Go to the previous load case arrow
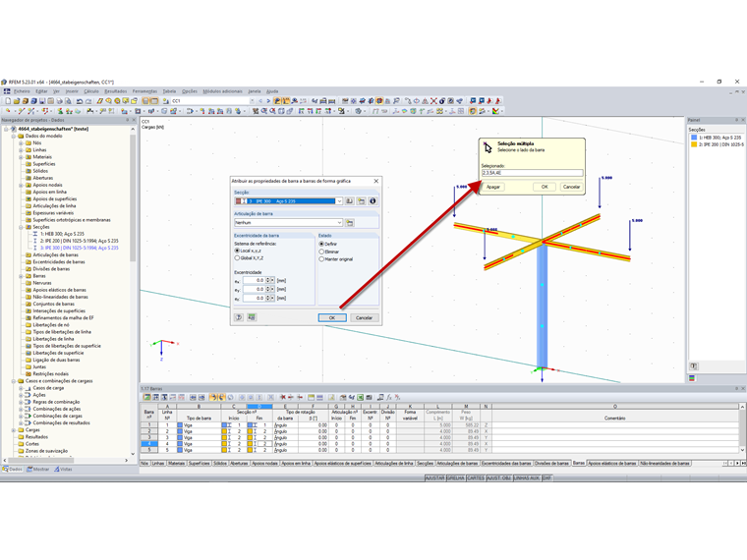Screen dimensions: 747x560 click(260, 101)
